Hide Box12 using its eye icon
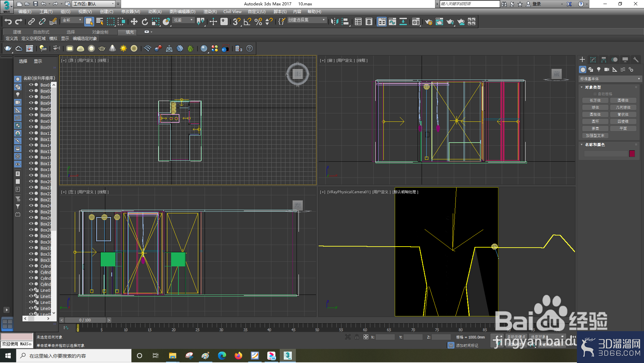 tap(31, 133)
